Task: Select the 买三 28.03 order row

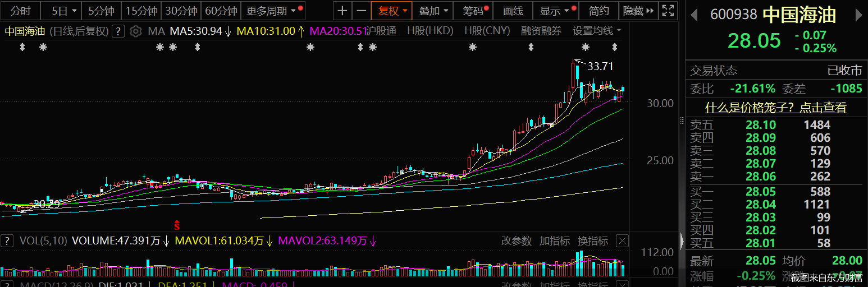Action: 776,217
